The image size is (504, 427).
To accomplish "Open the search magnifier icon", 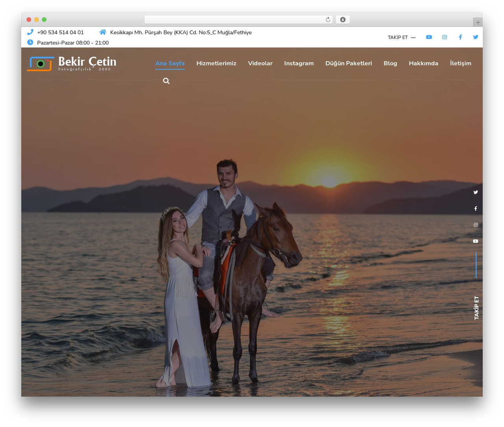I will point(166,81).
